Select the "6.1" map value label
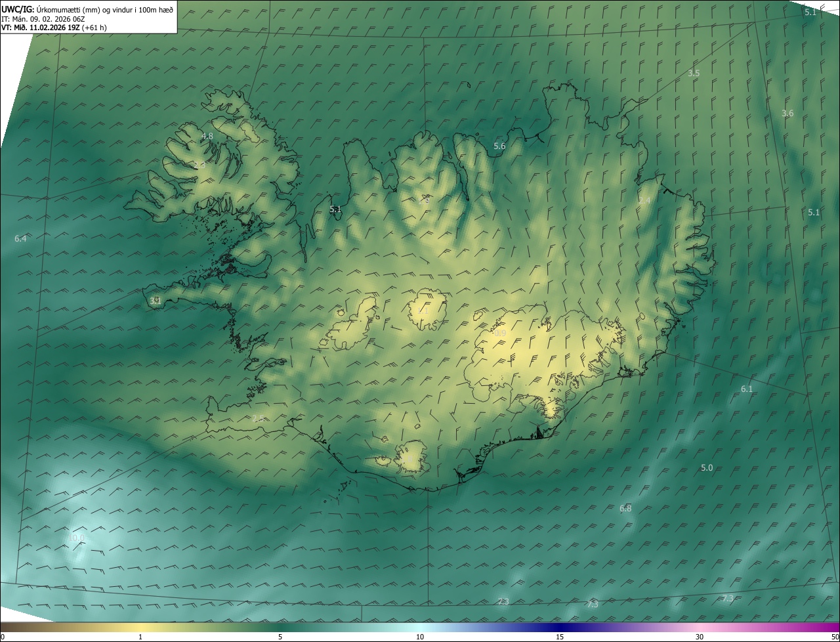This screenshot has height=642, width=840. pos(747,389)
